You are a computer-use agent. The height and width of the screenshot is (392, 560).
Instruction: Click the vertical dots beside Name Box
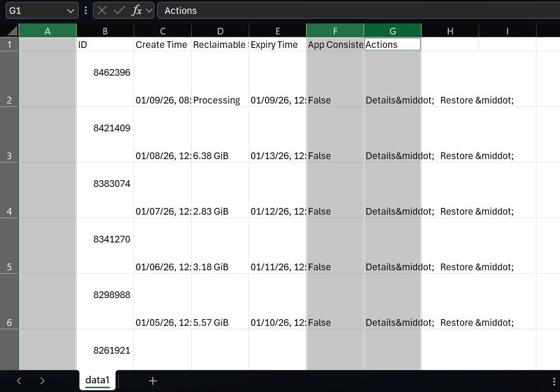[x=86, y=11]
